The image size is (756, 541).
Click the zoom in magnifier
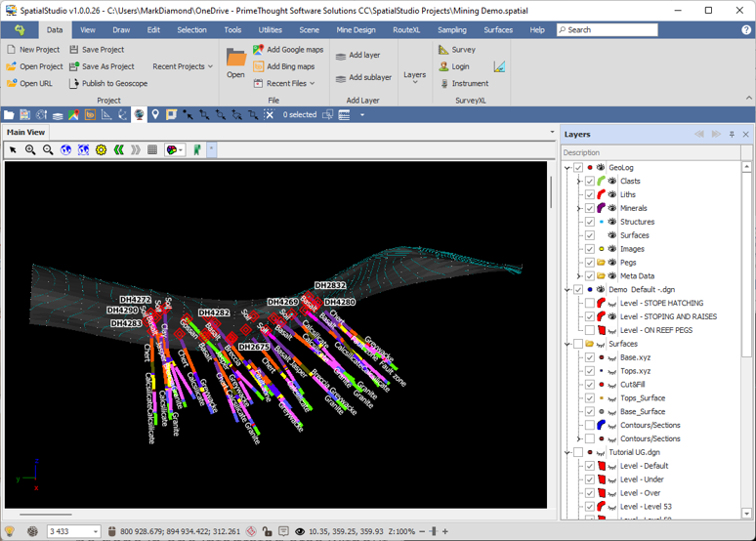(30, 150)
